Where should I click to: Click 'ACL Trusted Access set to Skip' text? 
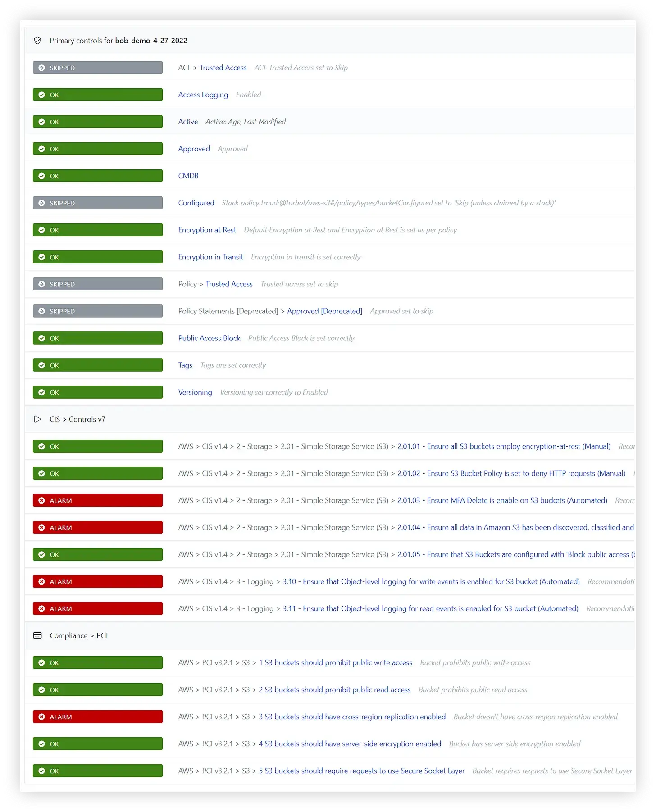(x=301, y=68)
